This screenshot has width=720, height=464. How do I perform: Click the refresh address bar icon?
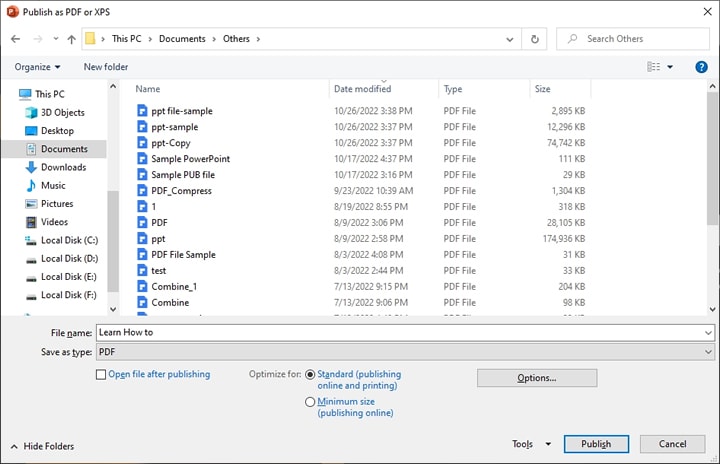point(536,39)
